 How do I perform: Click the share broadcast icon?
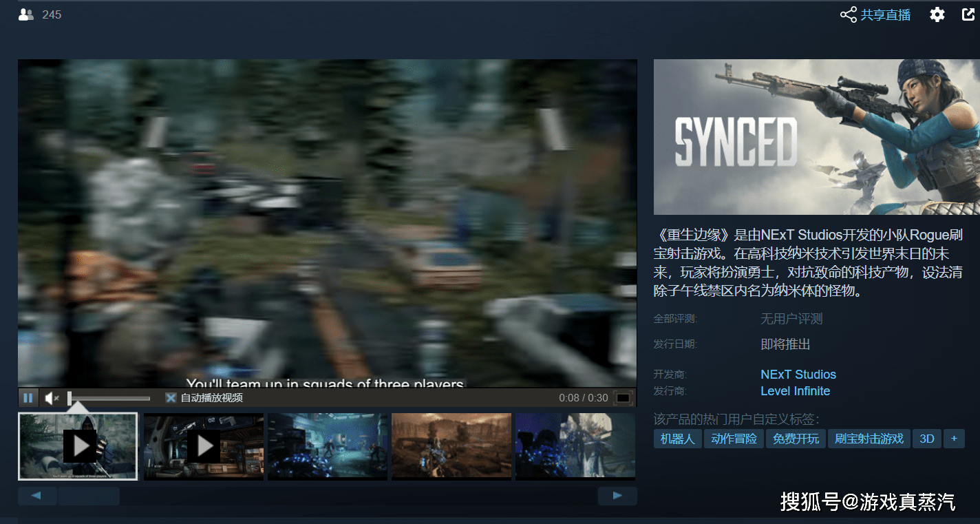849,14
